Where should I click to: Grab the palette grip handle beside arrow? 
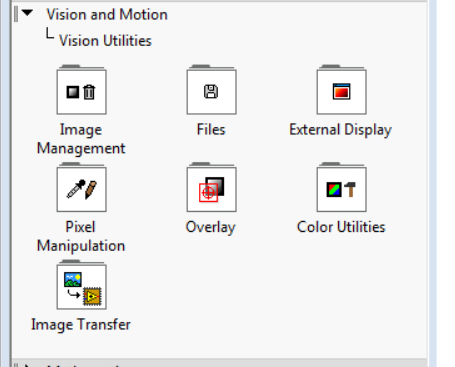(16, 14)
